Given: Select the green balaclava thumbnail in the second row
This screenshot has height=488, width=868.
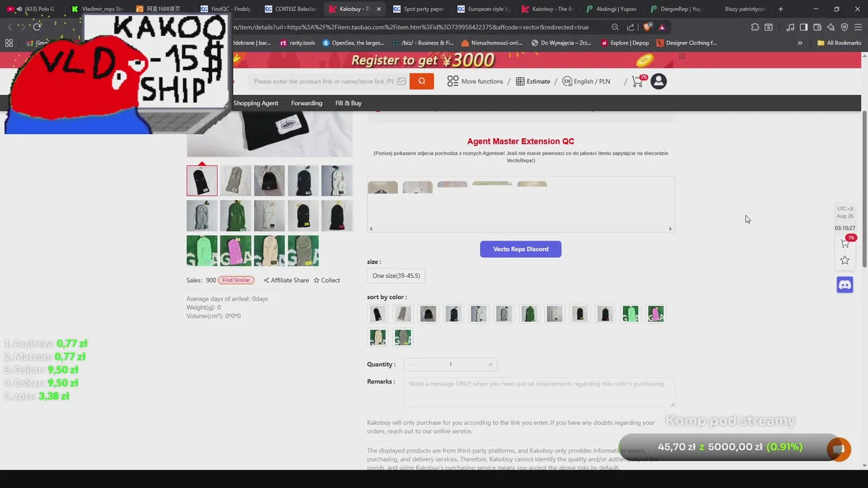Looking at the screenshot, I should (235, 216).
